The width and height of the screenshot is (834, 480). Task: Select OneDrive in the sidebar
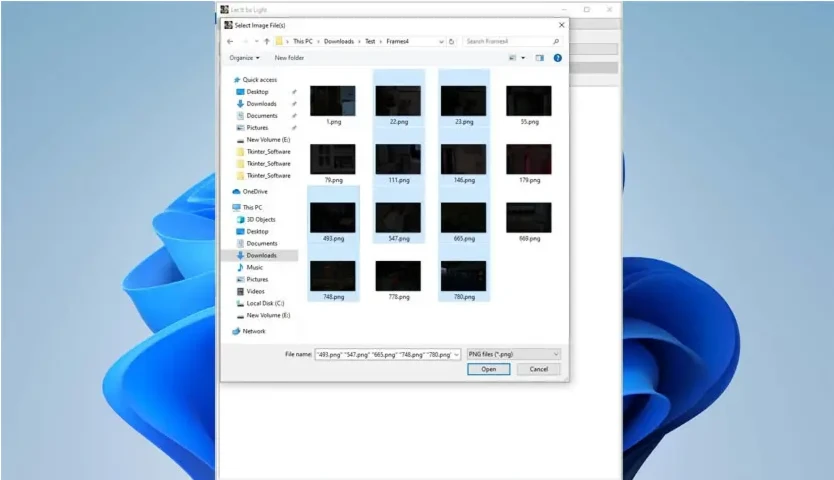[254, 191]
